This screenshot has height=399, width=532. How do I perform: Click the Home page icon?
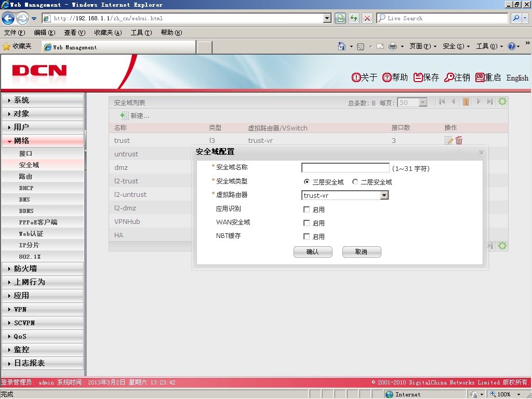point(342,46)
